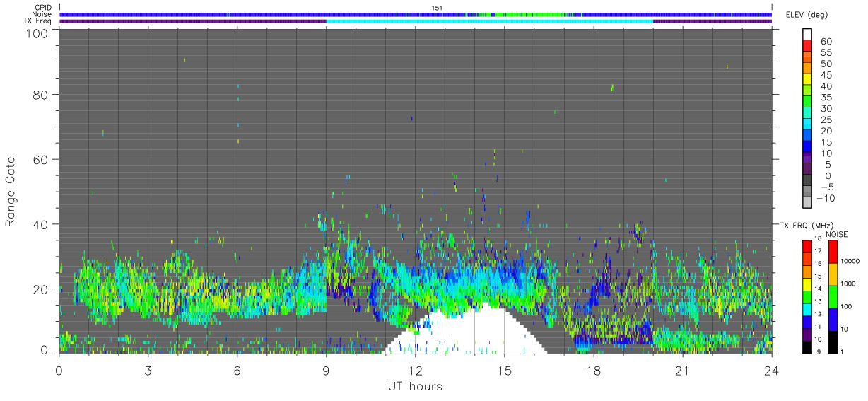868x401 pixels.
Task: Click the '6' tick on UT hours axis
Action: (237, 370)
